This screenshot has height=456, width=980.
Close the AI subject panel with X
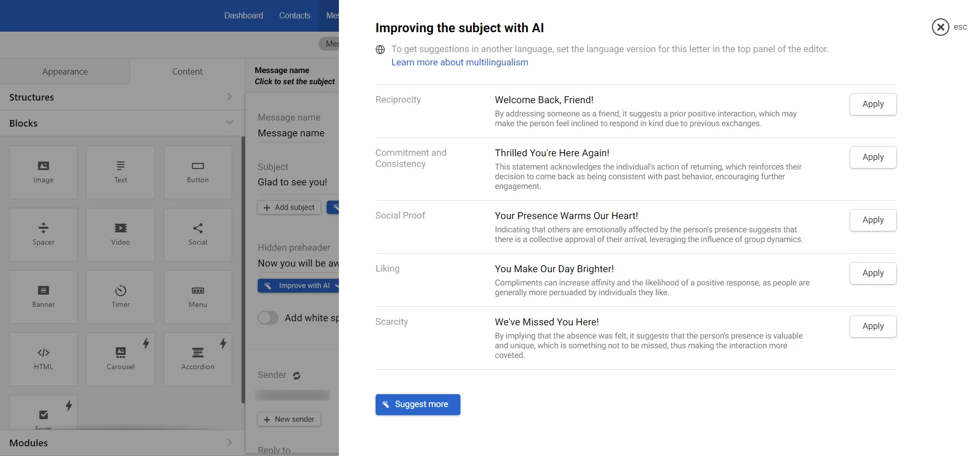coord(940,27)
